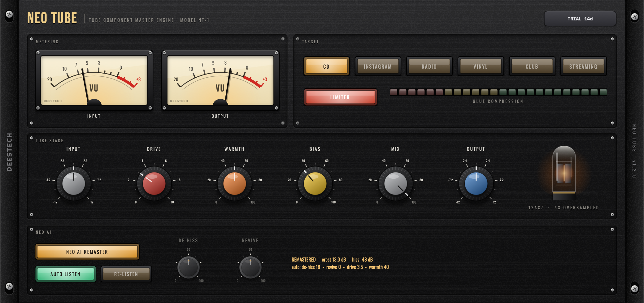Click the 'REMASTERED - crest 13.0 dB' status text

tap(332, 260)
